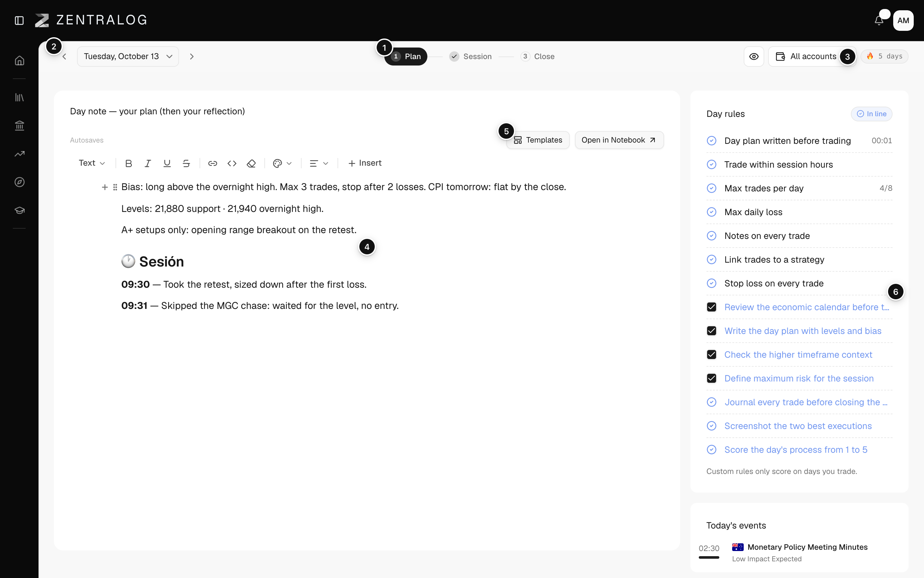924x578 pixels.
Task: Go to the previous day arrow
Action: point(64,57)
